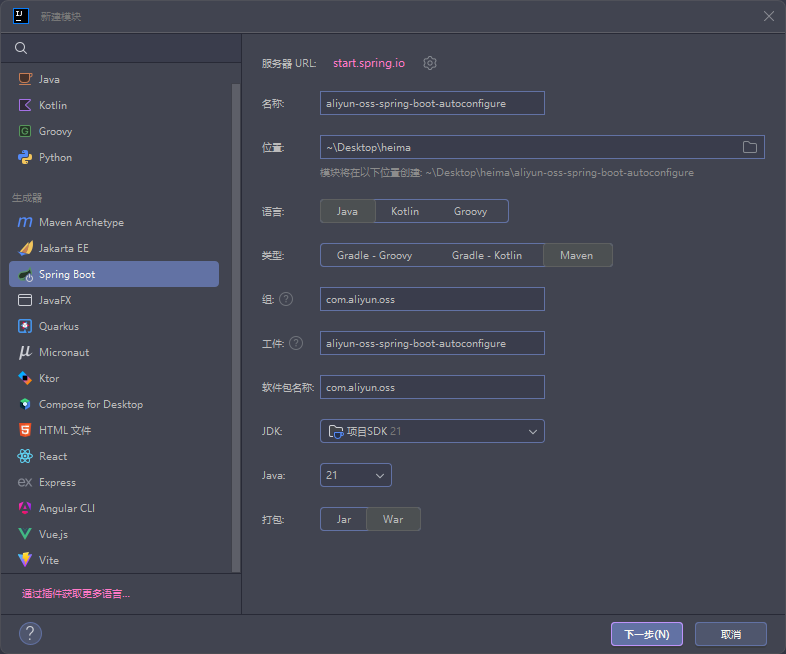The height and width of the screenshot is (654, 786).
Task: Select HTML 文件 label
Action: pos(65,430)
